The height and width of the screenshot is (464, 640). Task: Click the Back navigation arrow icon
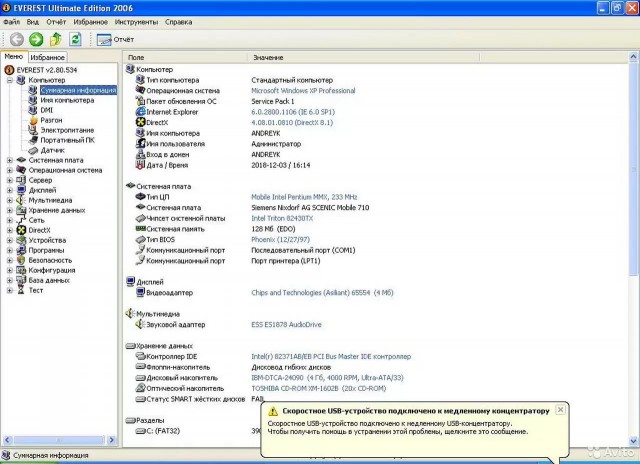(17, 39)
